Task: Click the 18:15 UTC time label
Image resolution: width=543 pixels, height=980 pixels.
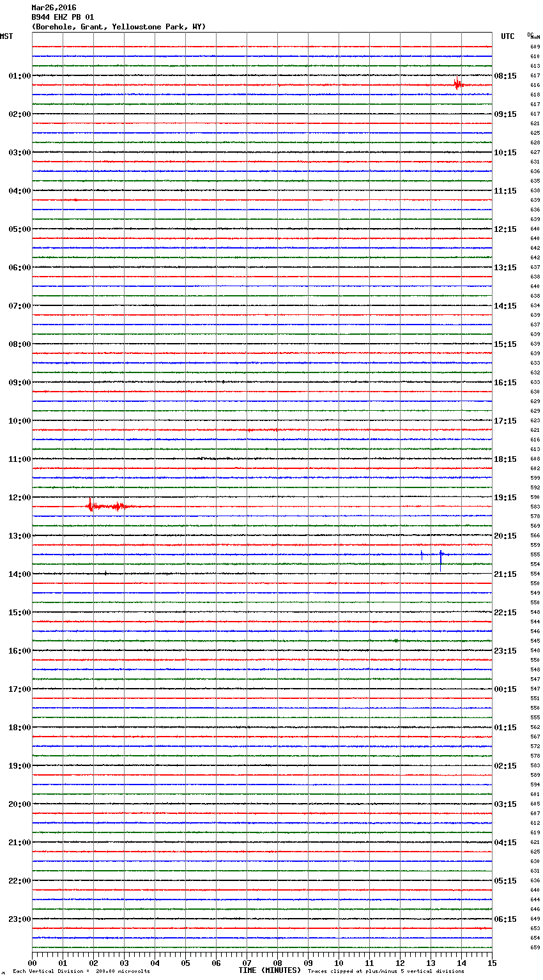Action: coord(505,459)
